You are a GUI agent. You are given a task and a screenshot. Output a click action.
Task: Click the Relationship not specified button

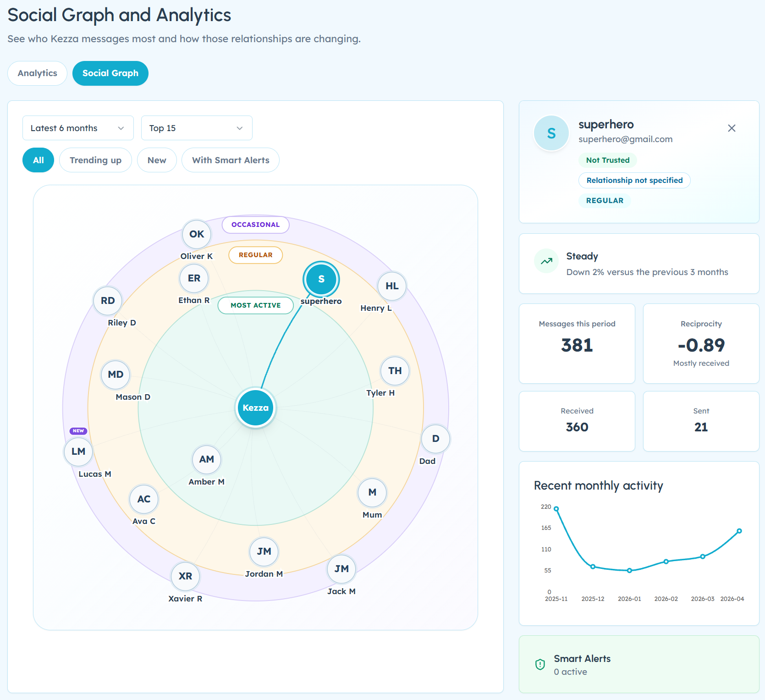tap(634, 180)
